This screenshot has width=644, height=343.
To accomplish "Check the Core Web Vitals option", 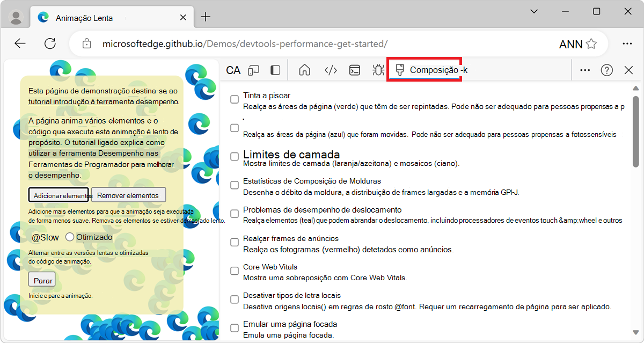I will point(234,271).
